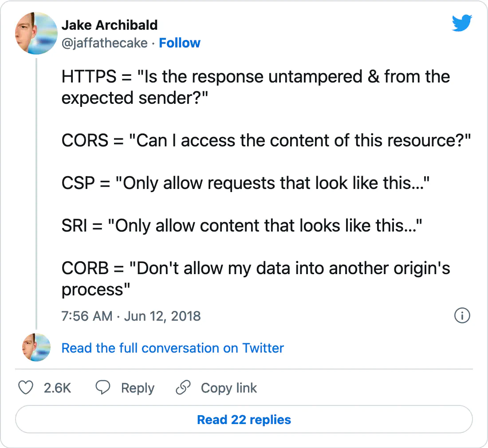Click Jake Archibald's large profile avatar

click(x=36, y=33)
